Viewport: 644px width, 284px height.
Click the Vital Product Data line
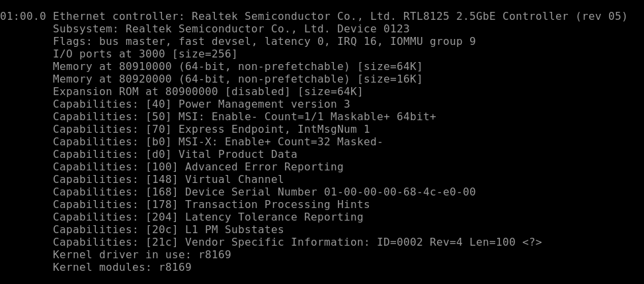point(175,155)
